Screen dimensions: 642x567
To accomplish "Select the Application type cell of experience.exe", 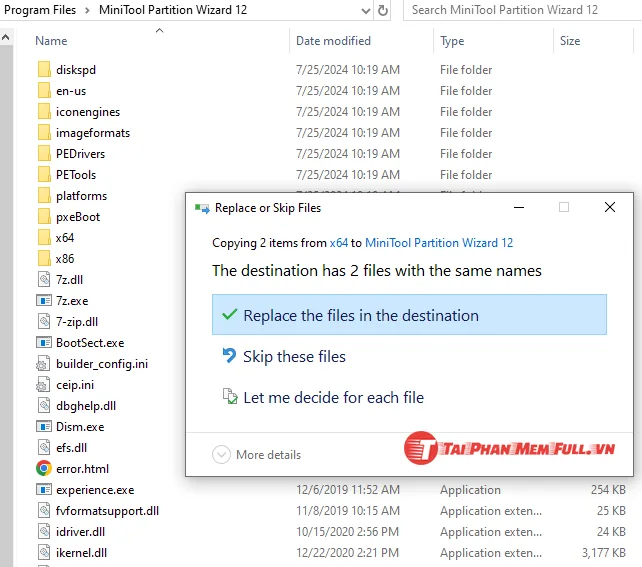I will coord(470,490).
